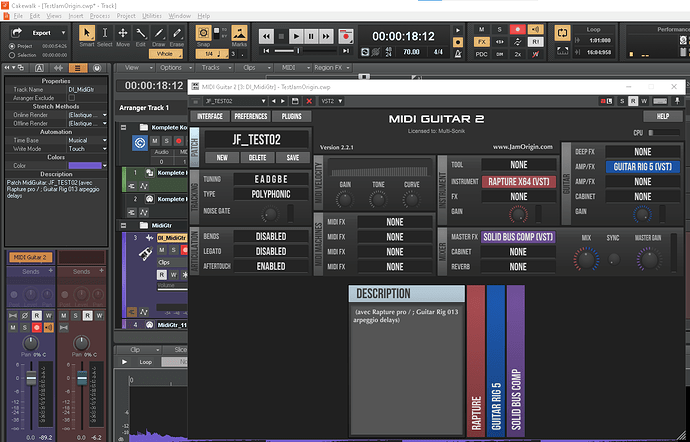Activate the Move tool
Screen dimensions: 690x442
pos(123,33)
